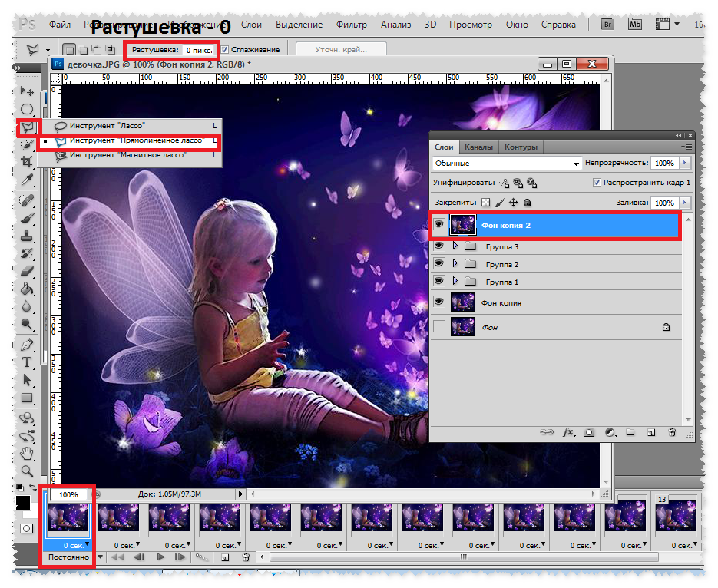The height and width of the screenshot is (588, 718).
Task: Click the Растушевка feather value field
Action: [199, 49]
